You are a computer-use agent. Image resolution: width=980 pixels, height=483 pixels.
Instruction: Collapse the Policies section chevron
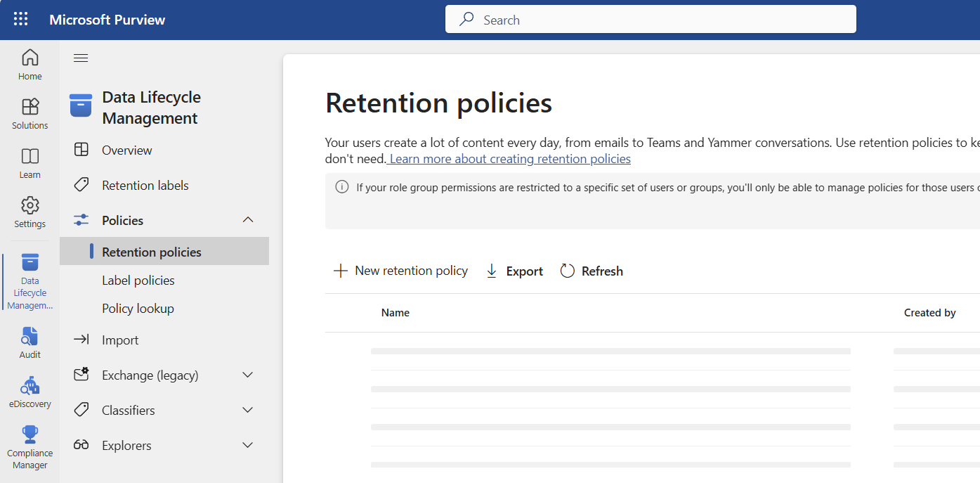pyautogui.click(x=248, y=220)
